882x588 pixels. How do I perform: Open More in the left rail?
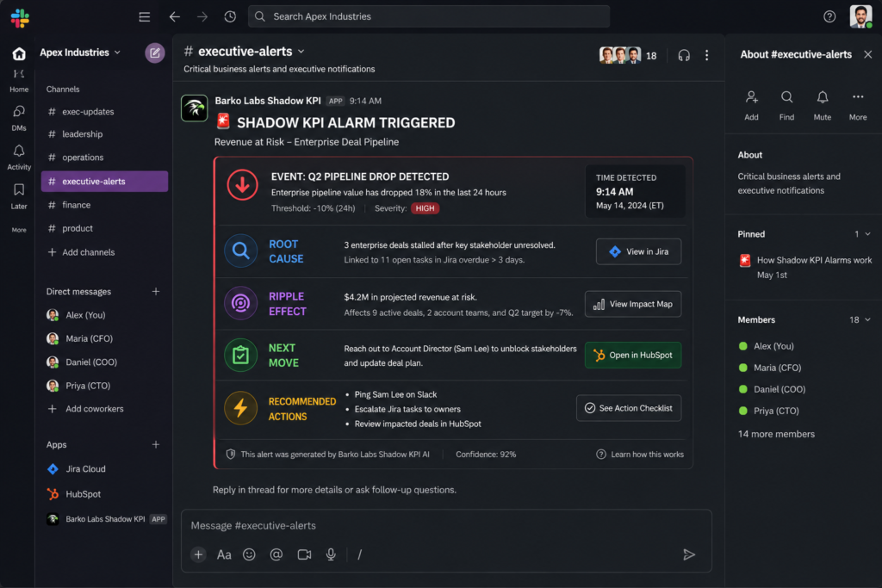click(x=19, y=229)
